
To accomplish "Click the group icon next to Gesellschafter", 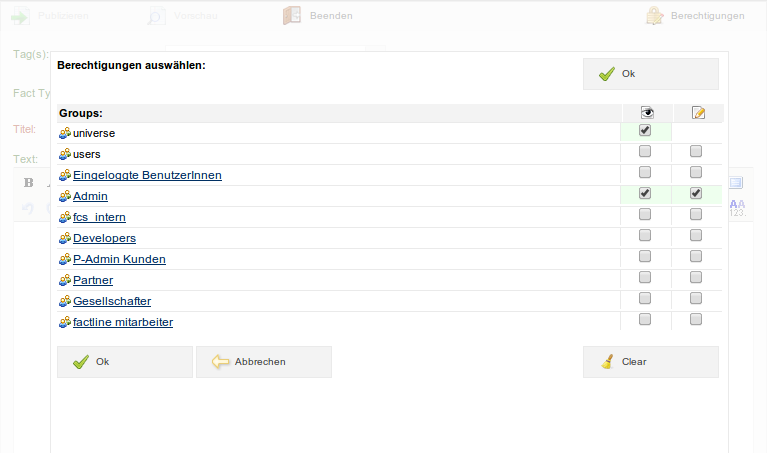I will (x=65, y=301).
